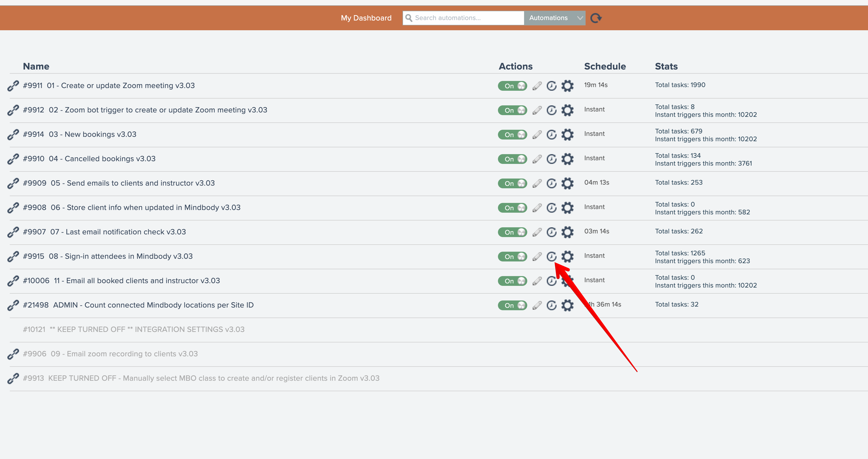Click the refresh icon next to Automations
This screenshot has height=459, width=868.
coord(596,18)
